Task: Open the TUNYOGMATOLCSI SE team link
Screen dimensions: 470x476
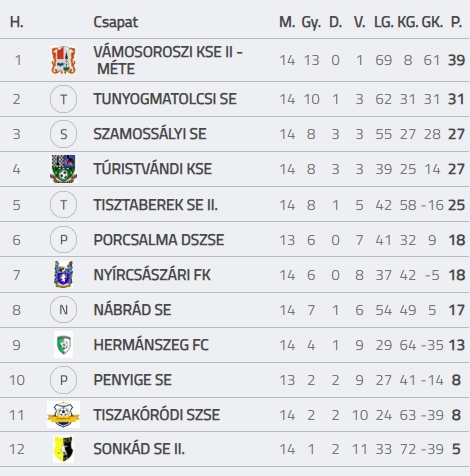Action: (x=165, y=99)
